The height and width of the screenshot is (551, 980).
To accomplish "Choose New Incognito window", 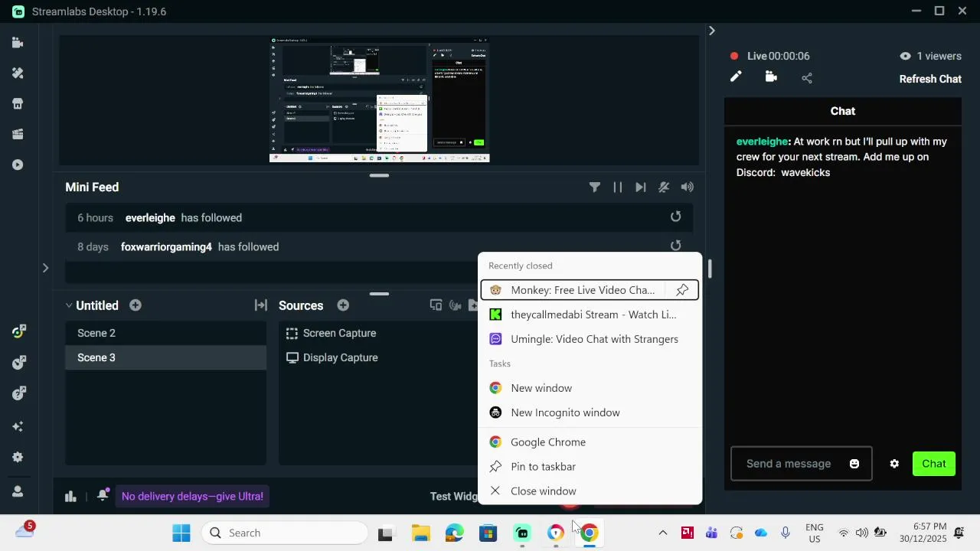I will coord(590,412).
